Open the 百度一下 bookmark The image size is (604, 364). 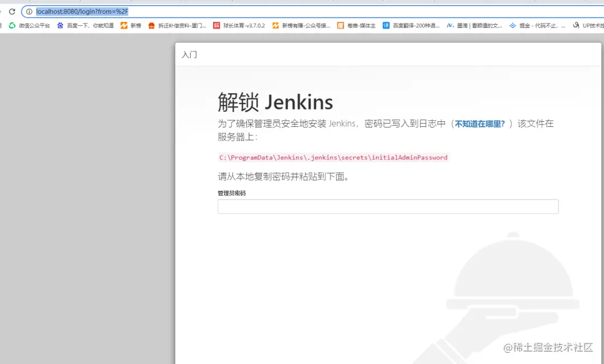click(x=86, y=25)
